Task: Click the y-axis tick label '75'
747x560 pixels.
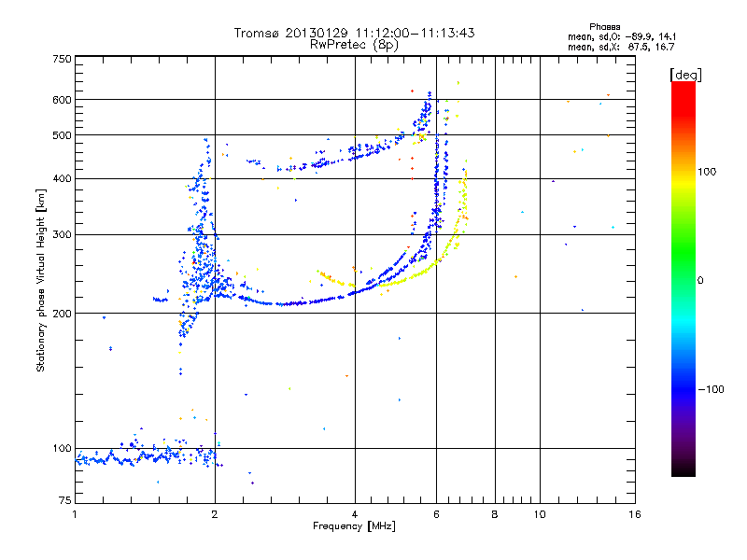Action: (65, 500)
